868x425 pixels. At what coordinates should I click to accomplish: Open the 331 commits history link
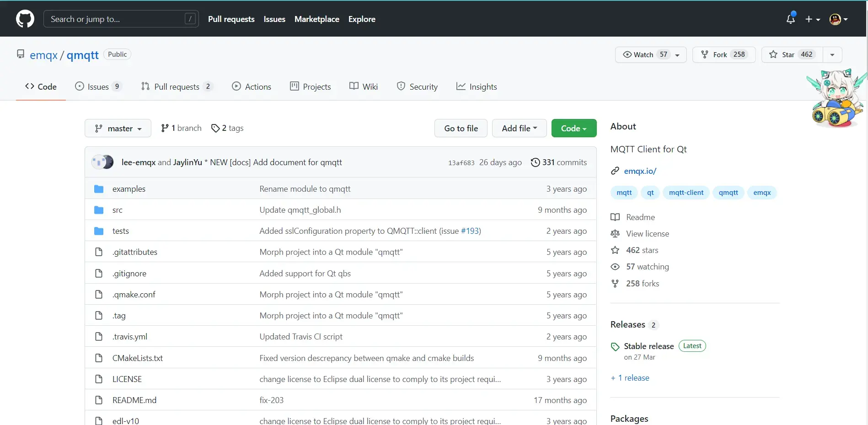pyautogui.click(x=559, y=162)
